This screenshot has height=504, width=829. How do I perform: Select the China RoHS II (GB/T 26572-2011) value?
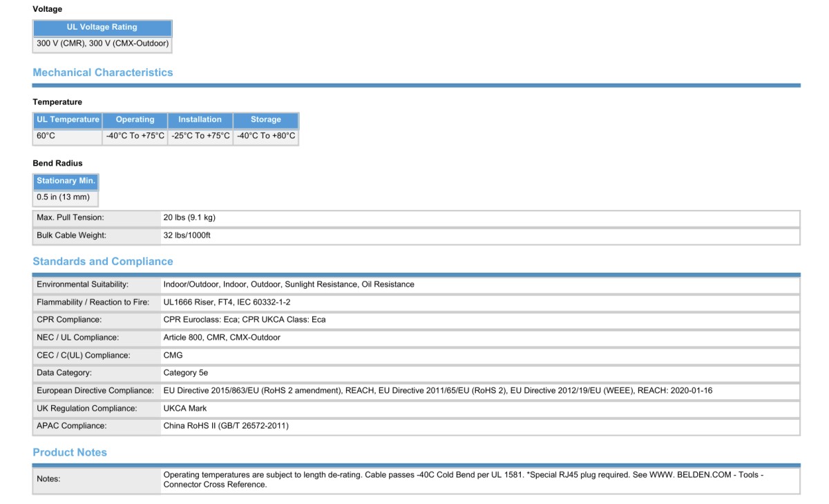[x=226, y=426]
